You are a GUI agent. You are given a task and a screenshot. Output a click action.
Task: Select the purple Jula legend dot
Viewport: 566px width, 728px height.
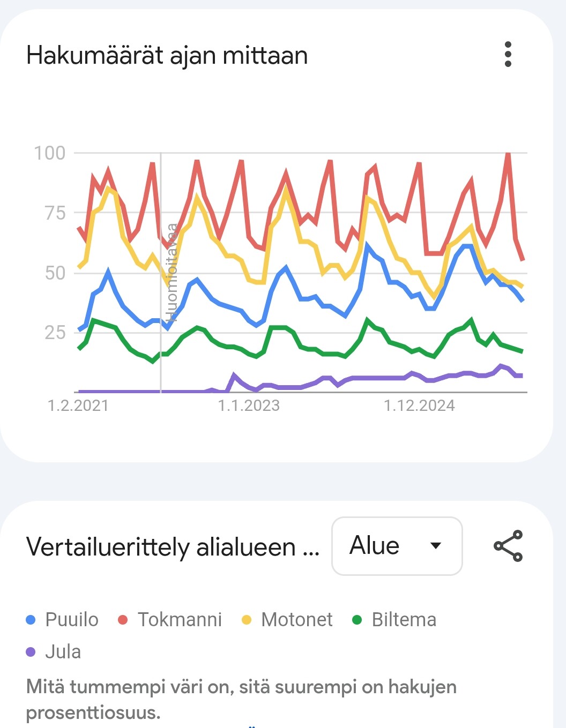tap(31, 652)
